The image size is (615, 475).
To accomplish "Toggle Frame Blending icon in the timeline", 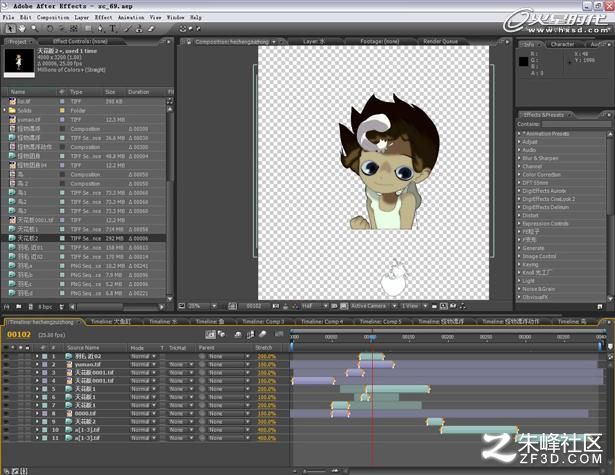I will [250, 334].
